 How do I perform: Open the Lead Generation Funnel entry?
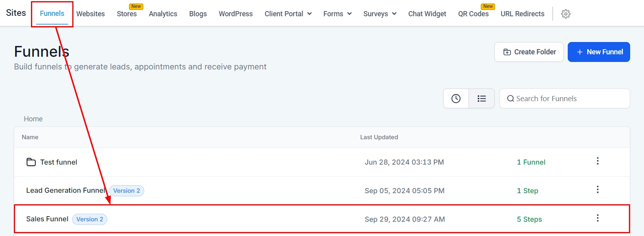(x=66, y=190)
